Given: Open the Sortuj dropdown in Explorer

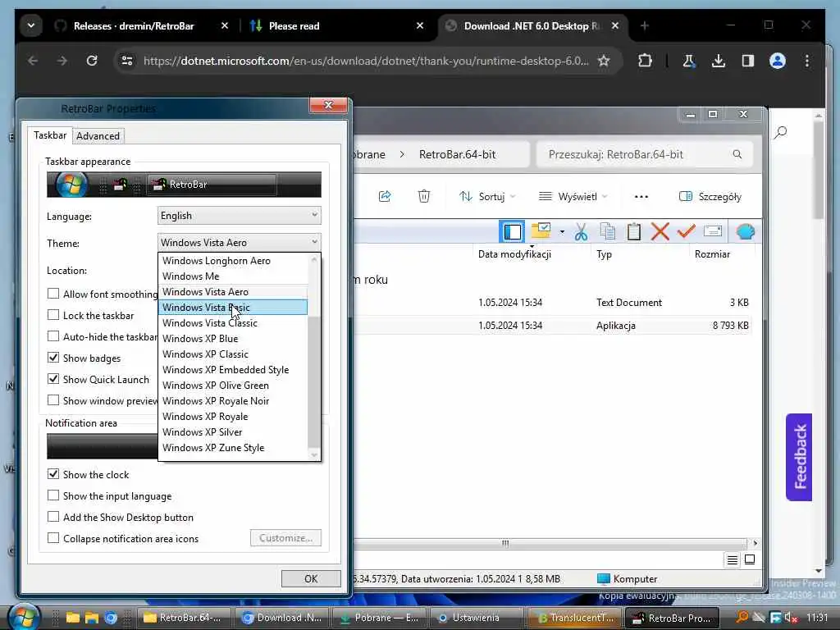Looking at the screenshot, I should [x=487, y=197].
